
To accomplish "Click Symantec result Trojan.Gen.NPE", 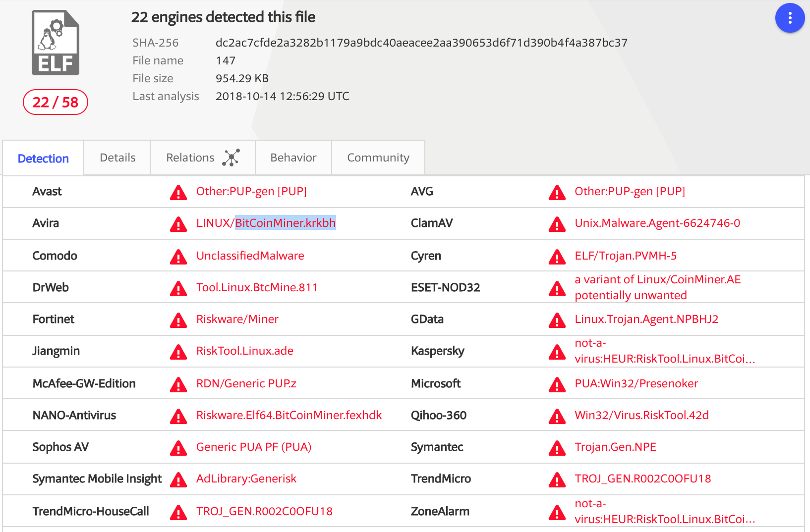I will click(616, 447).
